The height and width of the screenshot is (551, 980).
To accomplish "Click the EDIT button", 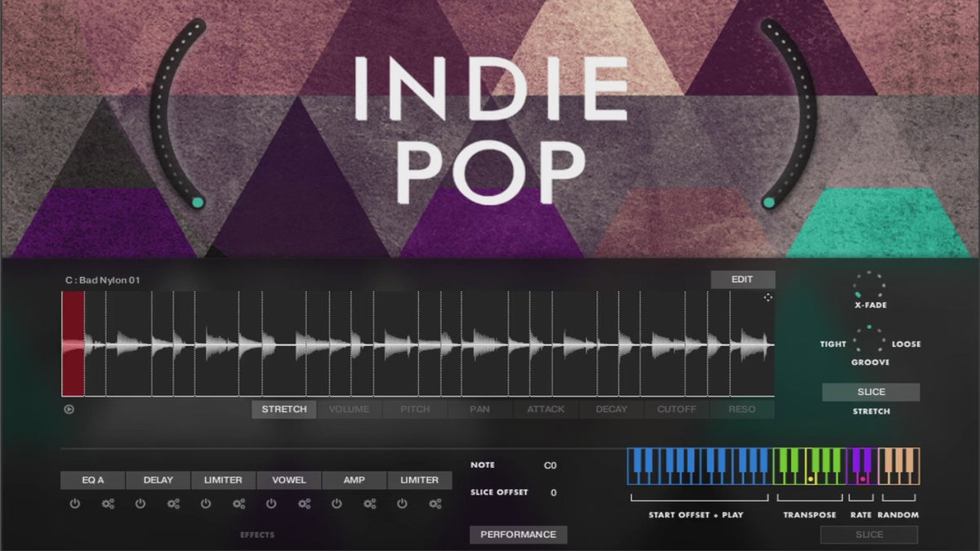I will click(x=742, y=280).
